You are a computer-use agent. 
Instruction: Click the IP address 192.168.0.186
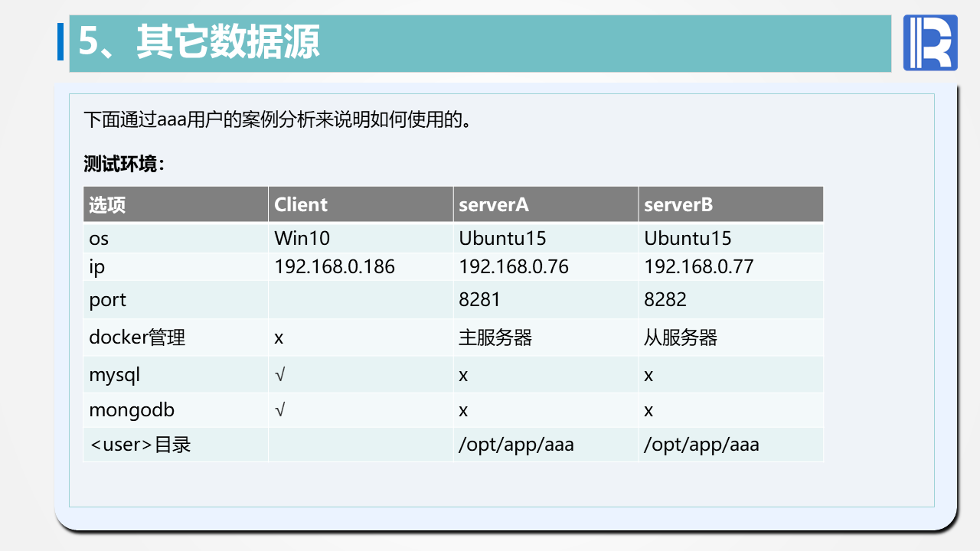tap(335, 266)
